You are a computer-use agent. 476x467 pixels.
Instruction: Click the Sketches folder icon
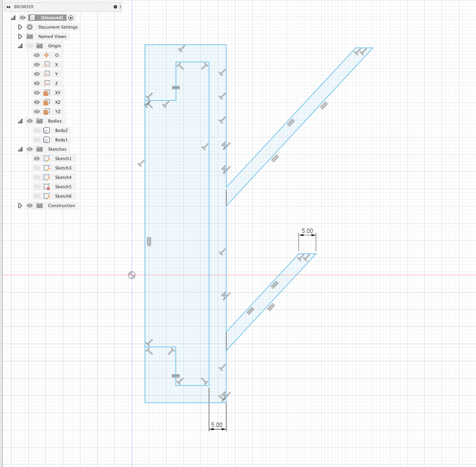(39, 149)
